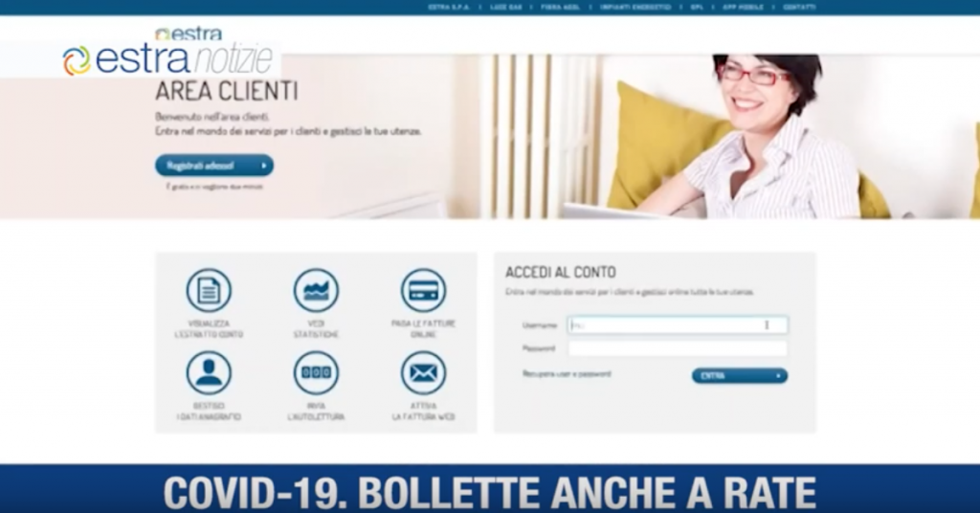The height and width of the screenshot is (513, 980).
Task: Click into the Password input field
Action: [678, 348]
